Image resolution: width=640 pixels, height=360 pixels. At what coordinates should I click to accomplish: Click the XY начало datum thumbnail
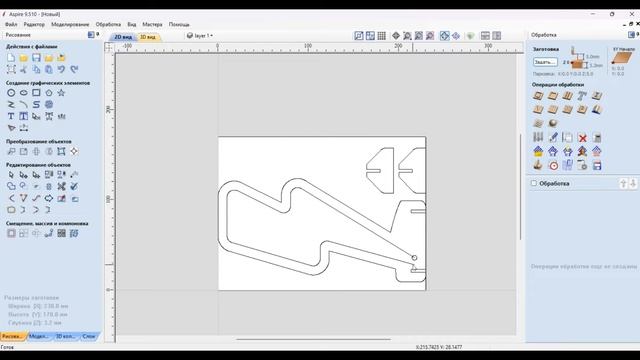(x=622, y=57)
